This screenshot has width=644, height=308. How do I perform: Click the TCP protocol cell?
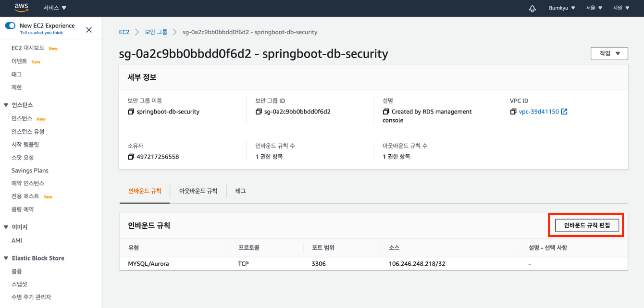point(243,264)
